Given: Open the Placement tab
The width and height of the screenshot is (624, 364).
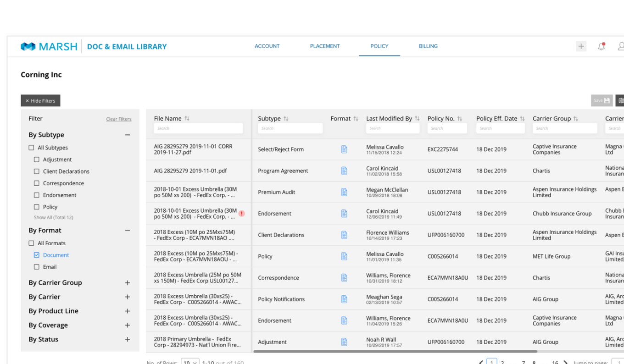Looking at the screenshot, I should point(325,46).
